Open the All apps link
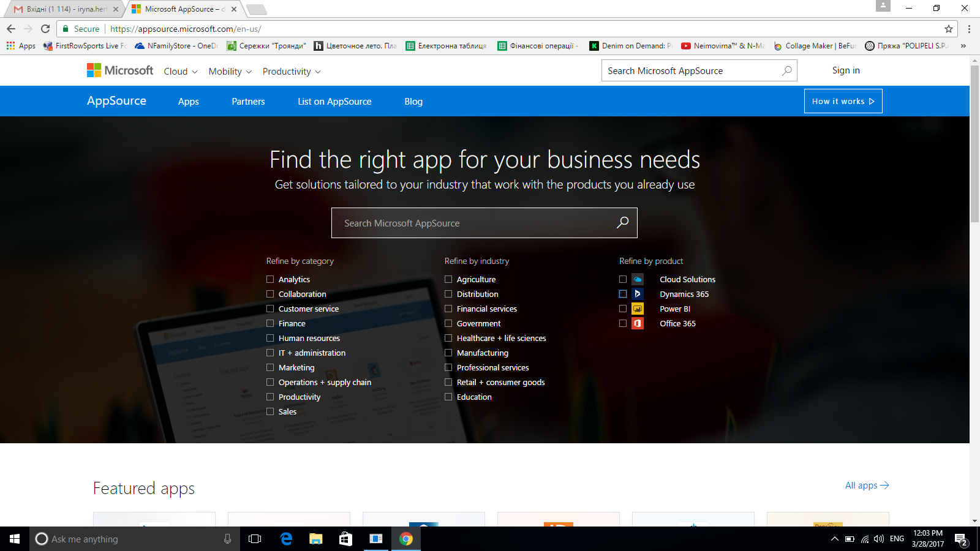The height and width of the screenshot is (551, 980). 867,485
